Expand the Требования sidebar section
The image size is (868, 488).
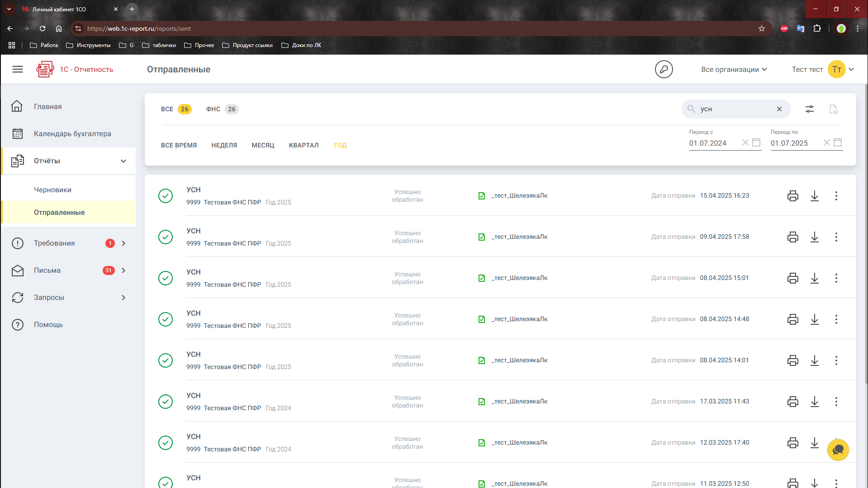pos(123,243)
